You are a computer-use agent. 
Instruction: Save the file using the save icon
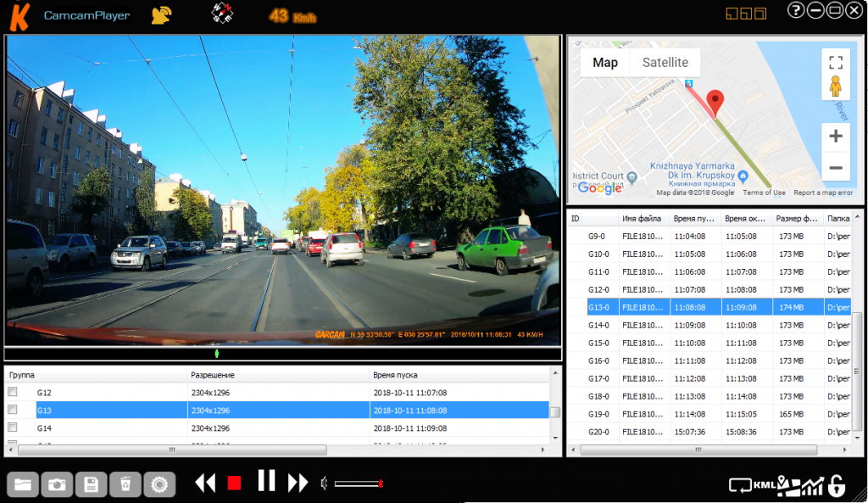click(91, 483)
